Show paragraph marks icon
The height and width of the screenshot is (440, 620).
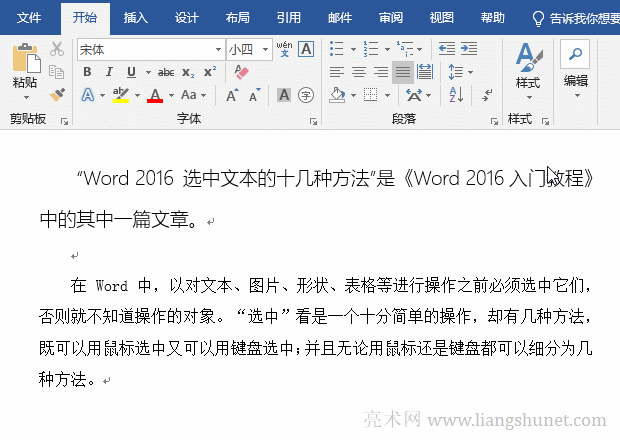[x=487, y=95]
